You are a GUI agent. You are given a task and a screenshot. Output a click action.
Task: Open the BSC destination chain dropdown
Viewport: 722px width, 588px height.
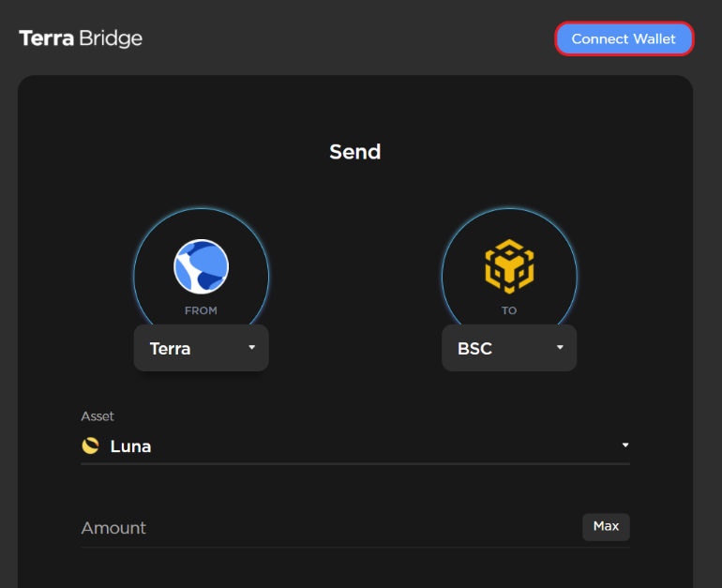click(x=509, y=348)
